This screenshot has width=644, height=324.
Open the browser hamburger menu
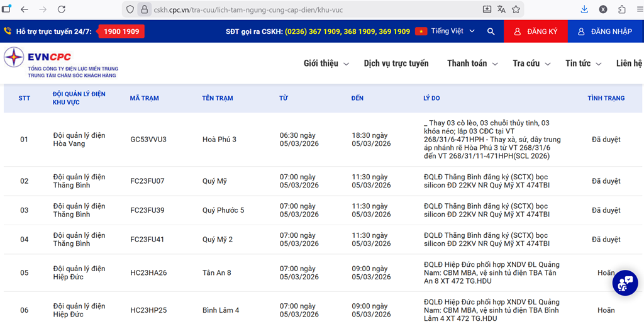point(638,9)
